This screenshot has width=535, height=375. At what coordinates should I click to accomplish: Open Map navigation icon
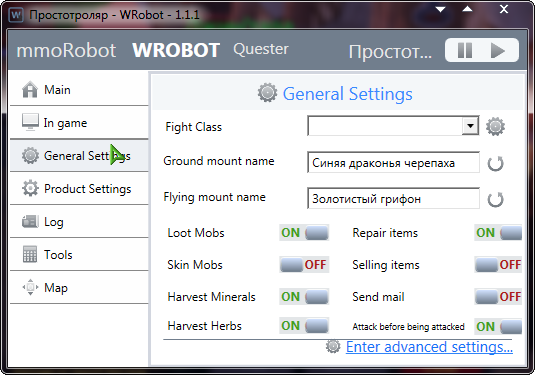(x=30, y=287)
